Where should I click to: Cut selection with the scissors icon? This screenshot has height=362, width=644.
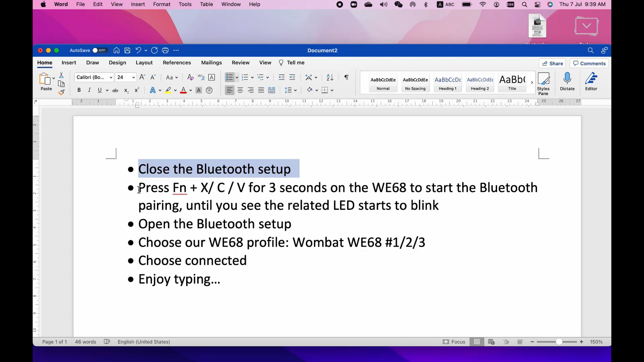point(61,75)
